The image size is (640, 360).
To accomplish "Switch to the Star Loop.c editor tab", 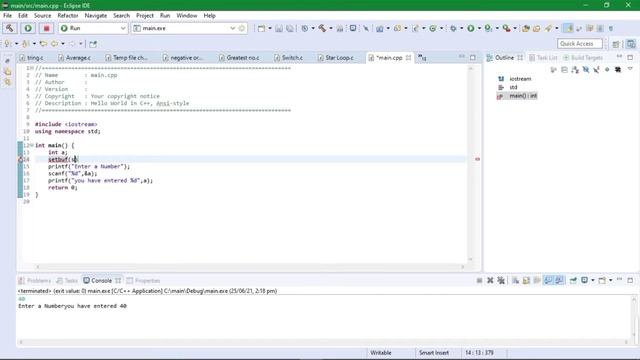I will (x=336, y=58).
